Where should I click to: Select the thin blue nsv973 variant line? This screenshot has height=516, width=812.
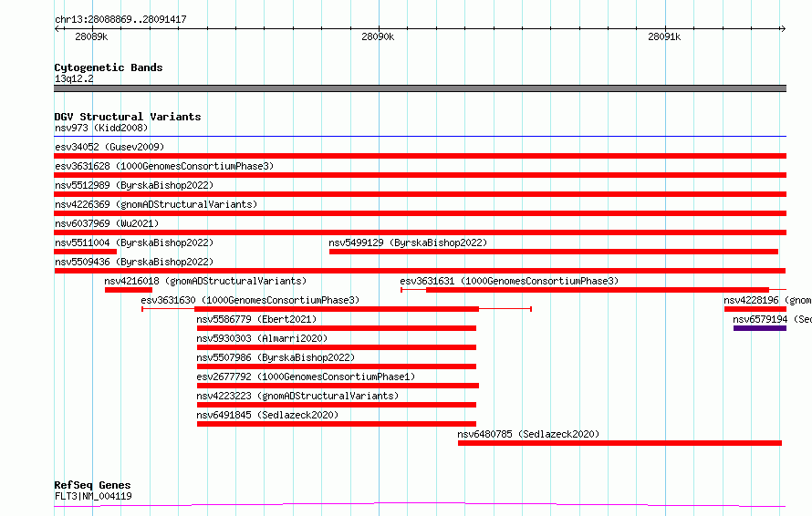tap(420, 136)
